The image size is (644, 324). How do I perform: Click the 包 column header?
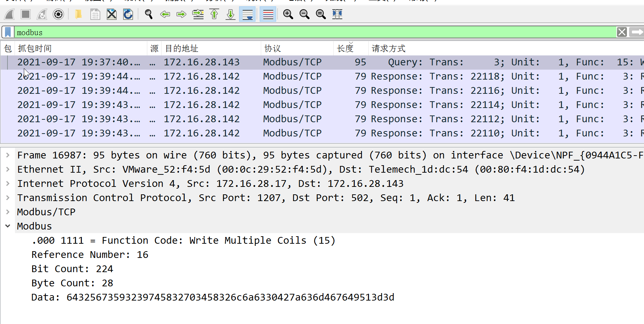8,48
